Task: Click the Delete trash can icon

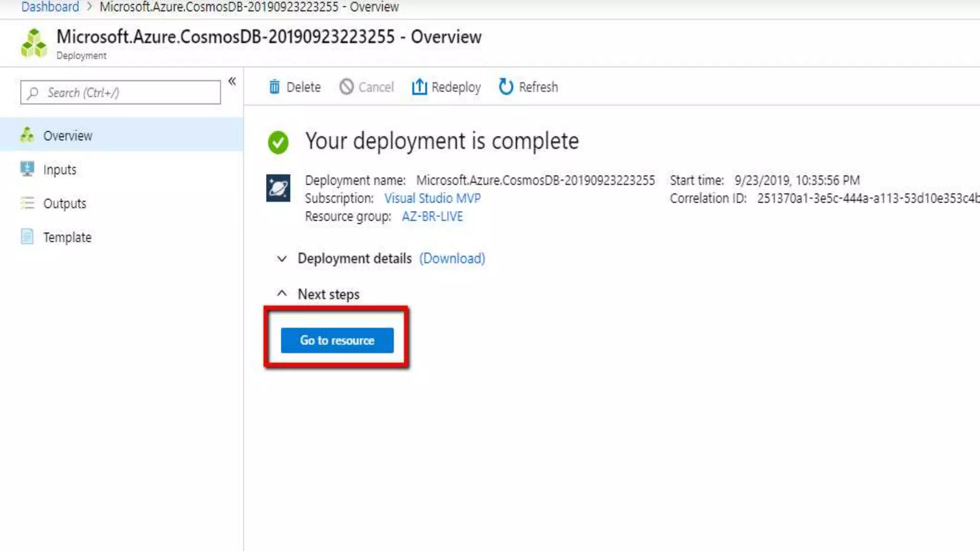Action: (x=274, y=87)
